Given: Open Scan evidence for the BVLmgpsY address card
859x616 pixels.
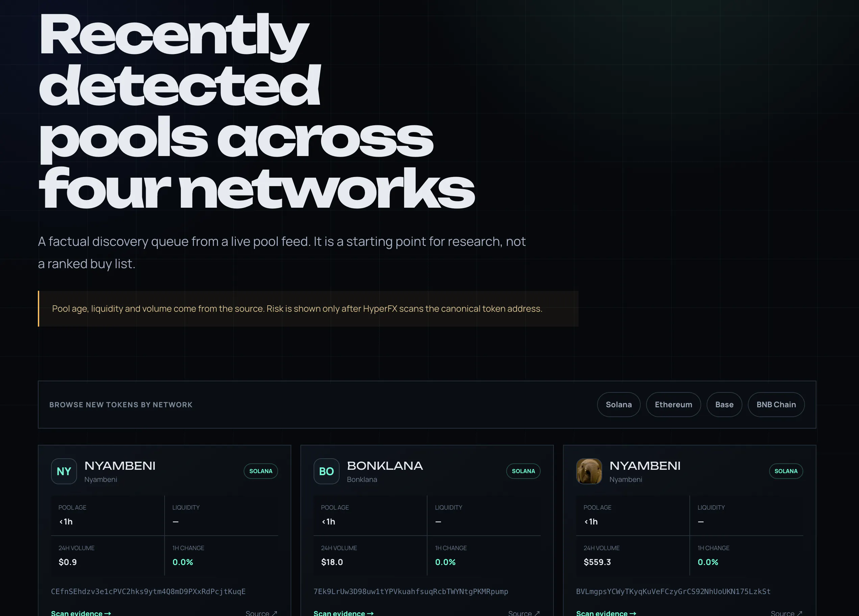Looking at the screenshot, I should click(606, 613).
